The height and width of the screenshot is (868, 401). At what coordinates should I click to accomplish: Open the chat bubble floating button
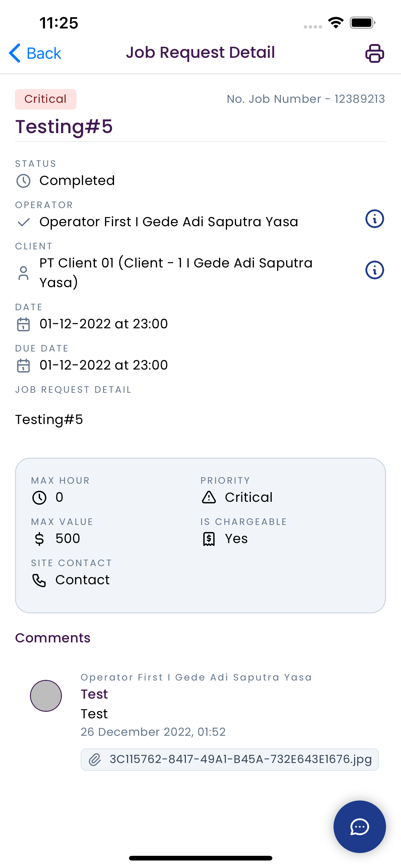pos(359,826)
